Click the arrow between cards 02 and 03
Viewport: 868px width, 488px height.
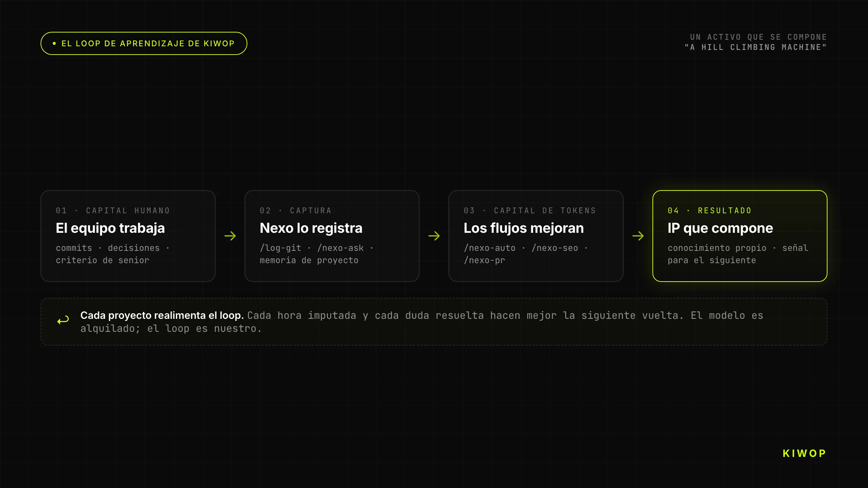[434, 236]
